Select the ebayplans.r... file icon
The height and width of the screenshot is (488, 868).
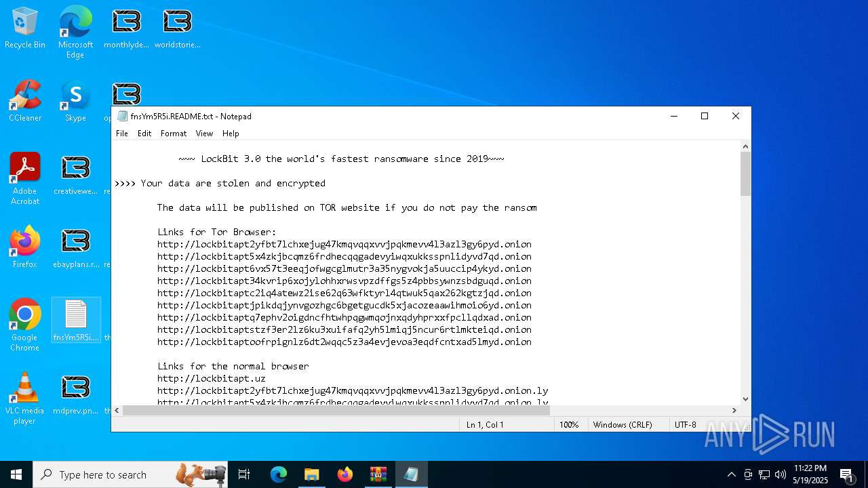click(75, 248)
